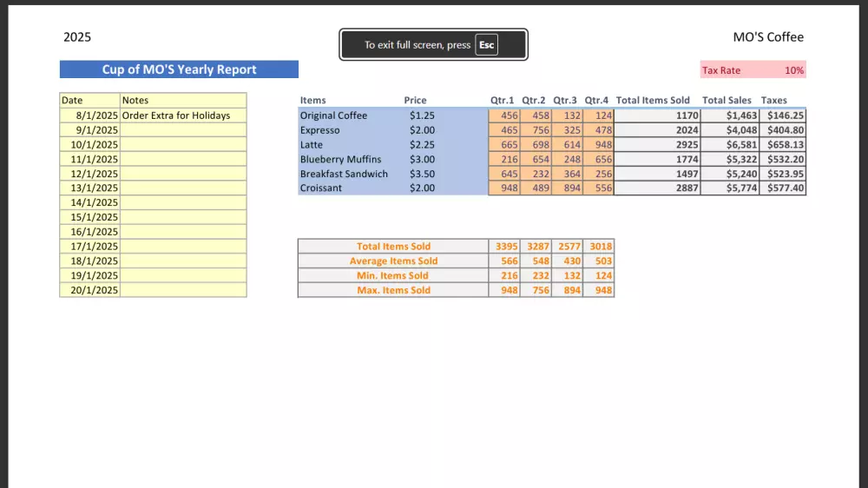Viewport: 868px width, 488px height.
Task: Select the $1.25 price cell
Action: (422, 115)
